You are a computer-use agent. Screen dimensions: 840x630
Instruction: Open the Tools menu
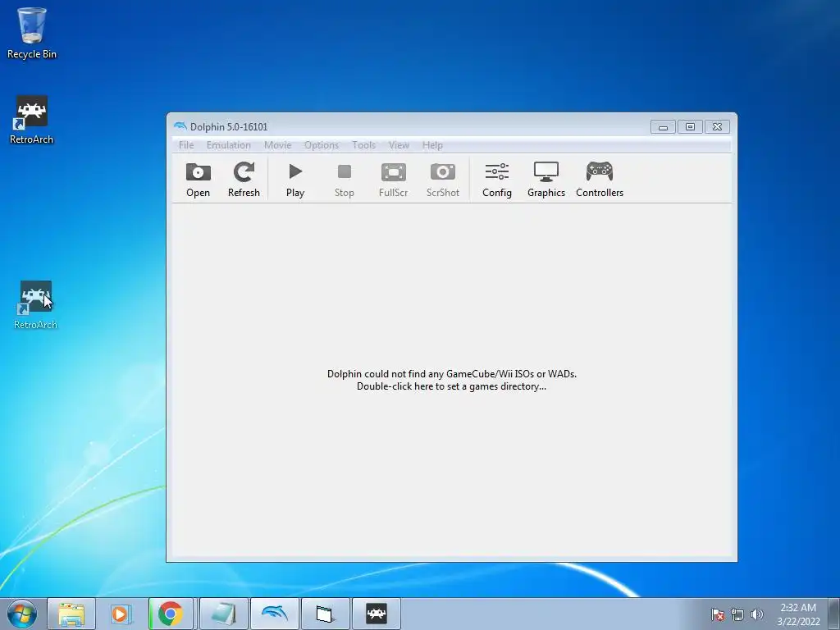pyautogui.click(x=363, y=145)
